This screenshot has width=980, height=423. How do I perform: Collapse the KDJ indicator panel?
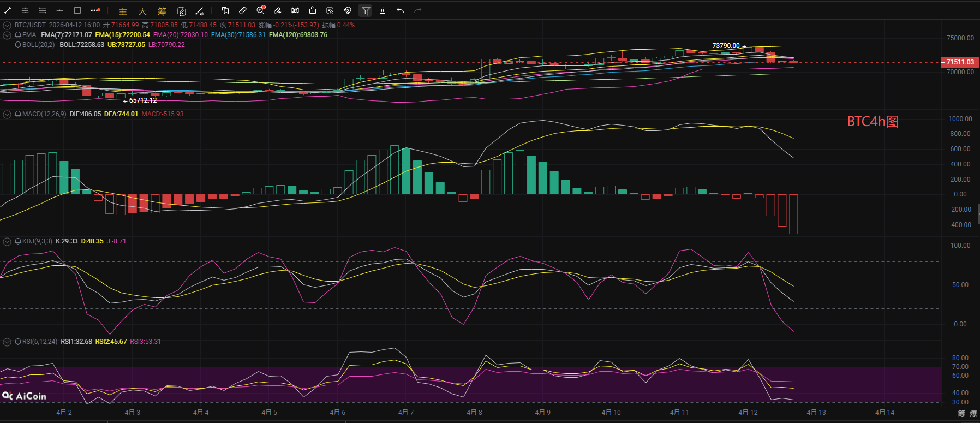click(7, 241)
